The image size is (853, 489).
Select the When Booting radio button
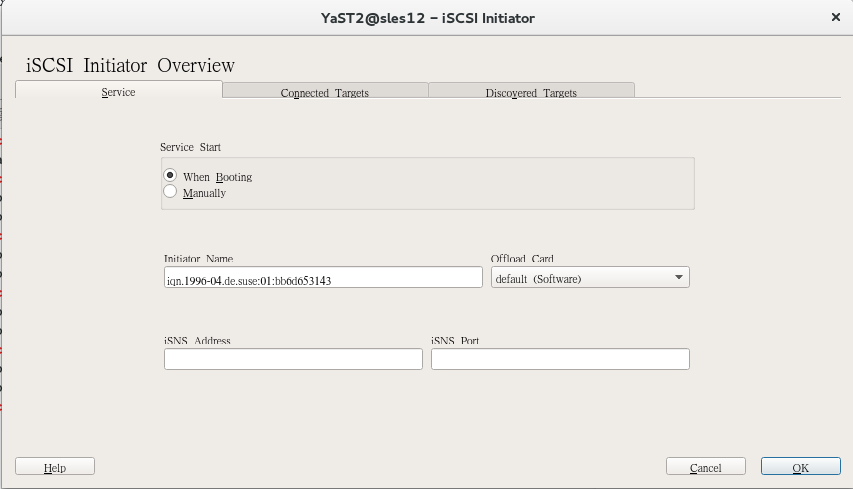170,175
